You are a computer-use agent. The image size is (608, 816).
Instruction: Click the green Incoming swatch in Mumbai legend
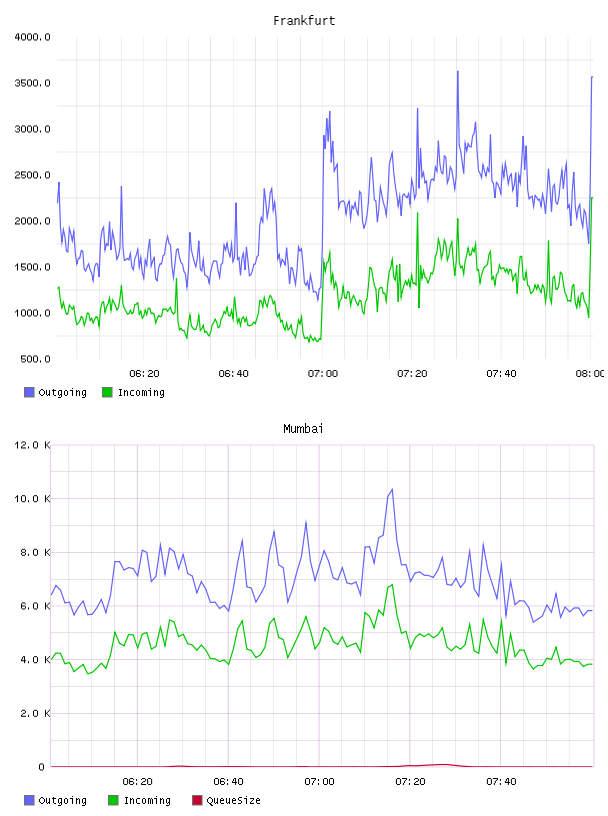click(113, 800)
